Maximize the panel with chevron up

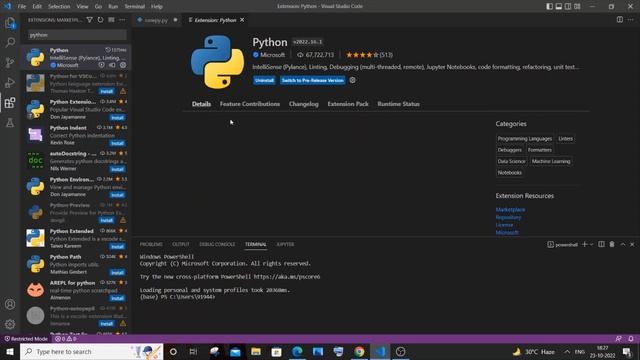(x=623, y=244)
